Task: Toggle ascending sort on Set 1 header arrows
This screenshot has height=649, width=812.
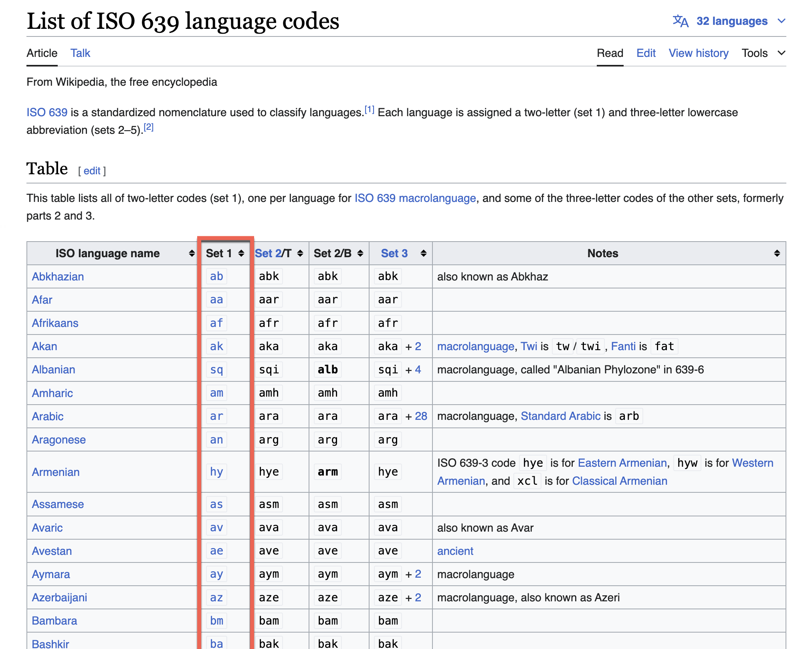Action: pyautogui.click(x=241, y=253)
